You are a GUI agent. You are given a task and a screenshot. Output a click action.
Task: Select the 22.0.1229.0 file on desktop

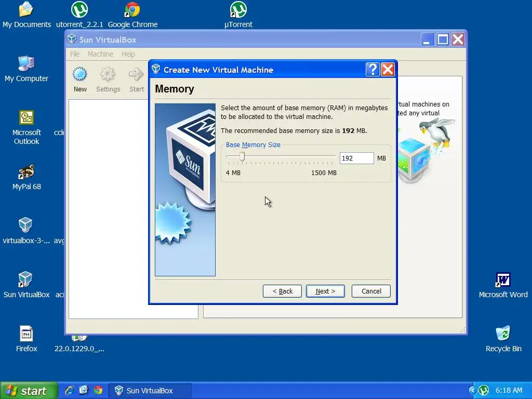[x=79, y=345]
